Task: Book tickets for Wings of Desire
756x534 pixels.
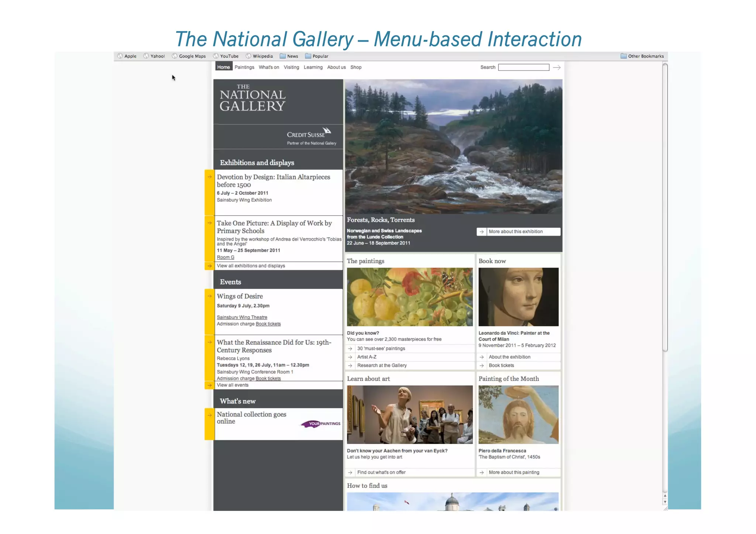Action: (x=268, y=324)
